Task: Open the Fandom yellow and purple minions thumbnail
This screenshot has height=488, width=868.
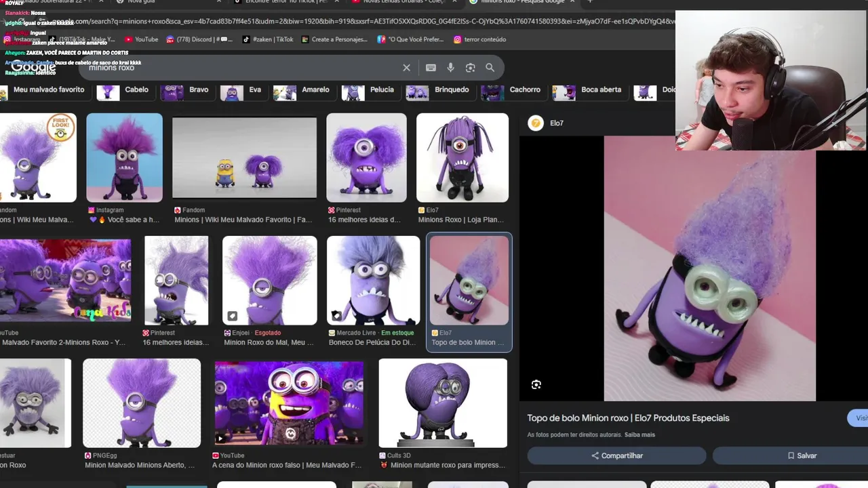Action: tap(244, 158)
